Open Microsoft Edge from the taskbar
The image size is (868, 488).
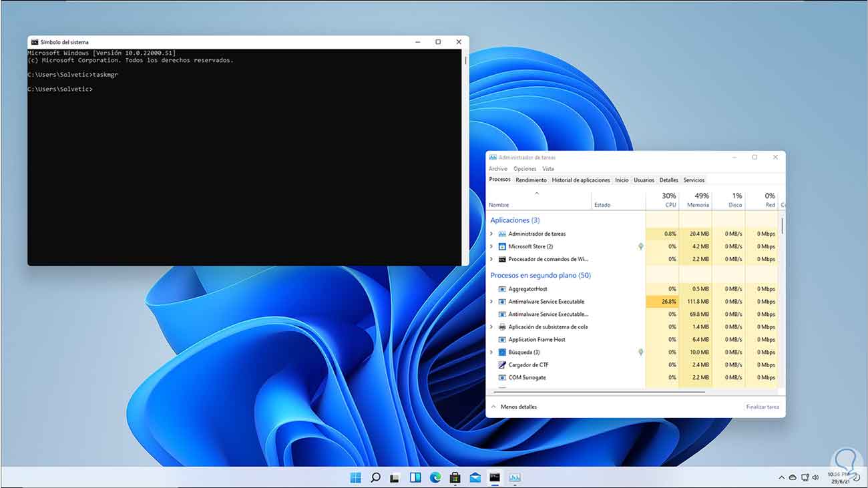[435, 477]
